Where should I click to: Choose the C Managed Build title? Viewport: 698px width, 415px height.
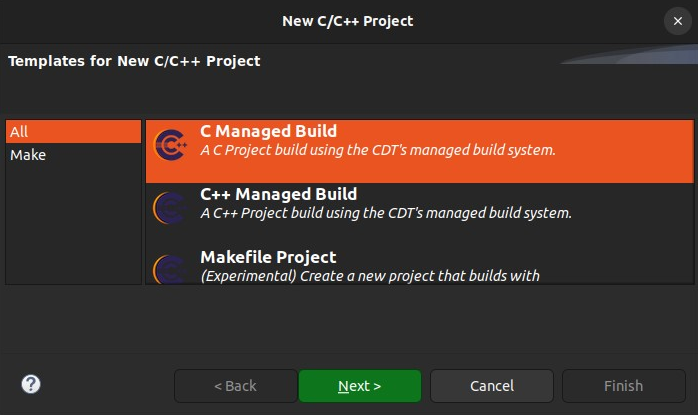click(268, 131)
